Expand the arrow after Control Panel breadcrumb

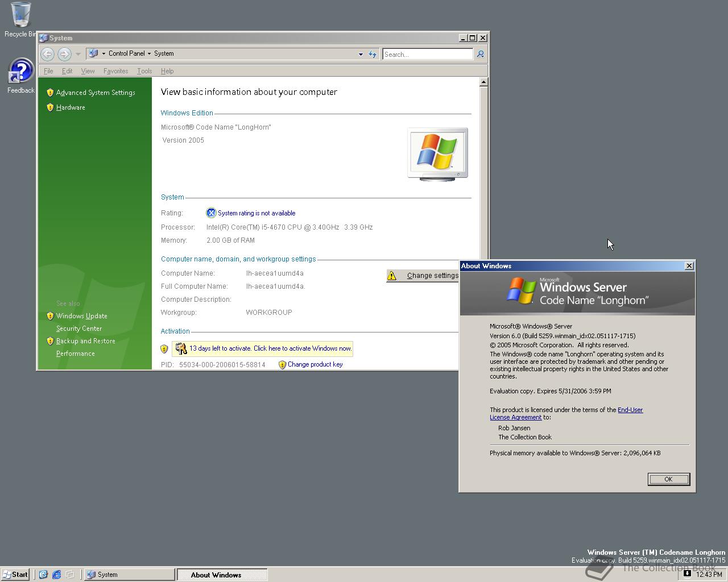click(150, 53)
